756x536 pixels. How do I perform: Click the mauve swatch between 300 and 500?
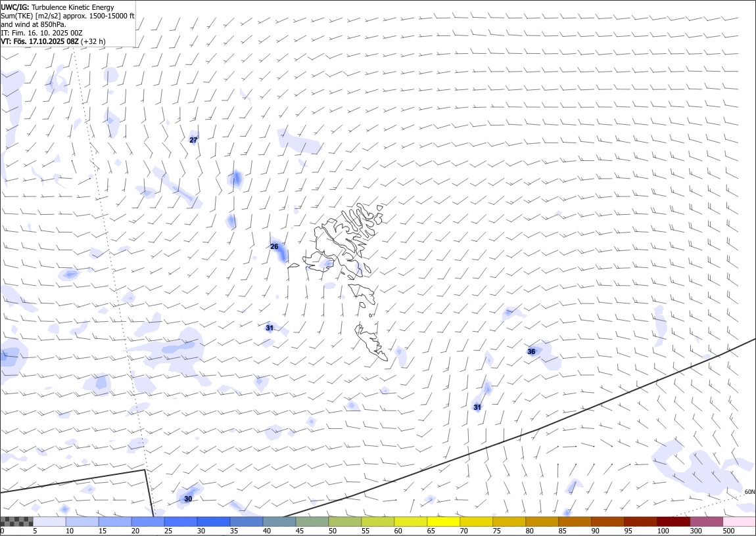click(705, 522)
